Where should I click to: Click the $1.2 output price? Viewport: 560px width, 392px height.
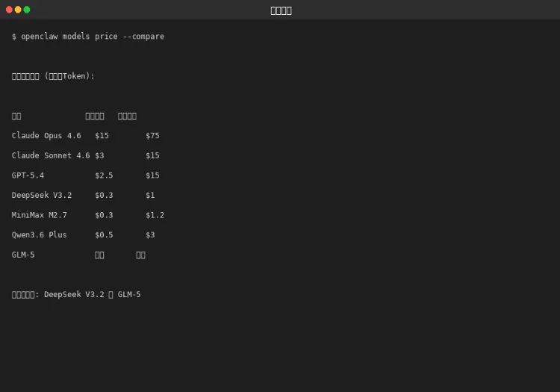tap(155, 215)
